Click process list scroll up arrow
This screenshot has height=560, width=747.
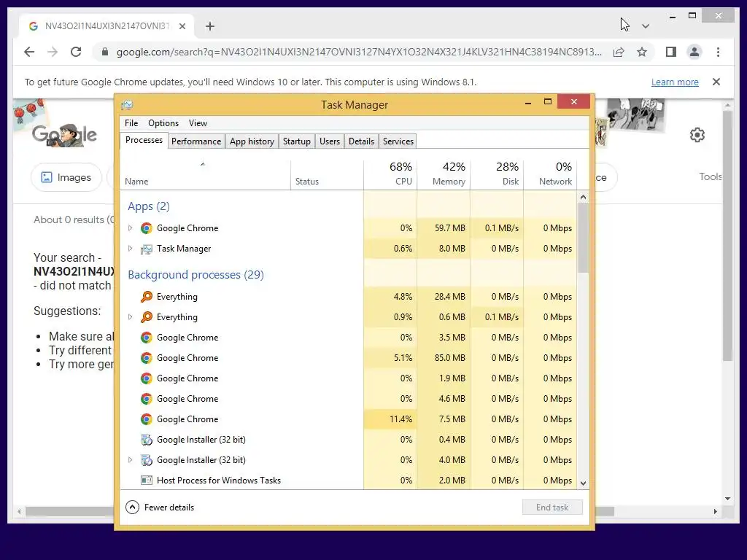point(583,197)
